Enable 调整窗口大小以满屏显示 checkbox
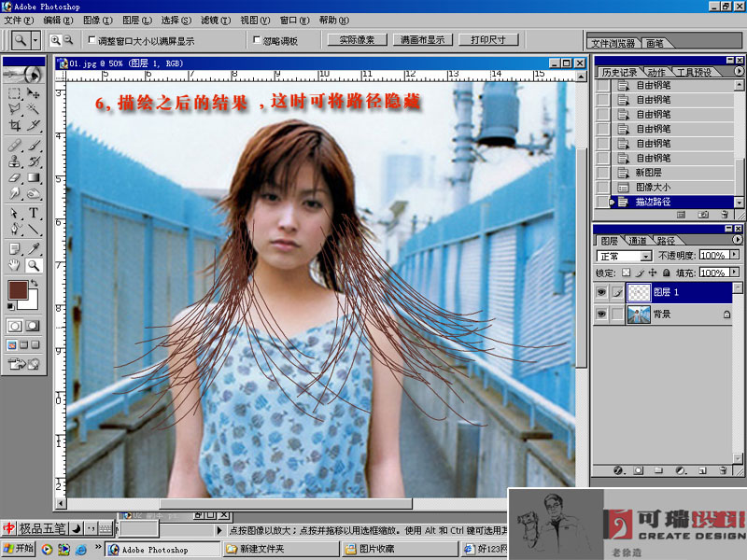 pos(92,40)
